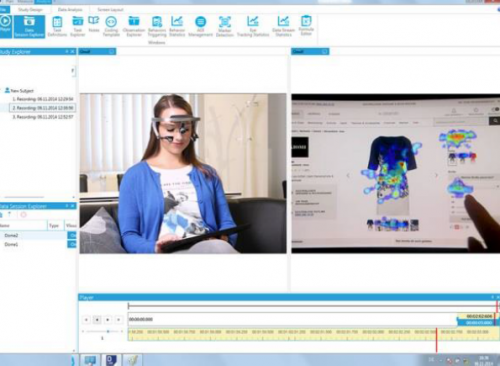Switch to the Screen Layout tab
Image resolution: width=500 pixels, height=366 pixels.
point(110,10)
